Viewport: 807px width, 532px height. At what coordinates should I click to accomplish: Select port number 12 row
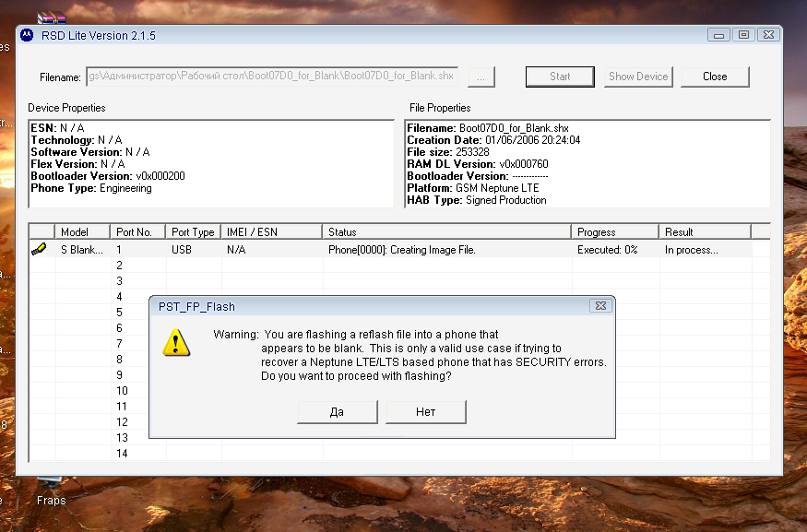tap(122, 422)
